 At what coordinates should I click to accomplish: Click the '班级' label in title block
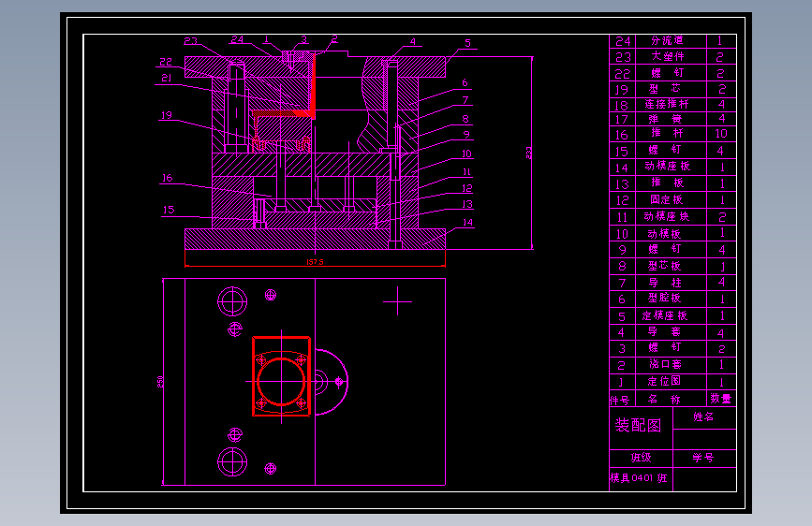tap(642, 458)
